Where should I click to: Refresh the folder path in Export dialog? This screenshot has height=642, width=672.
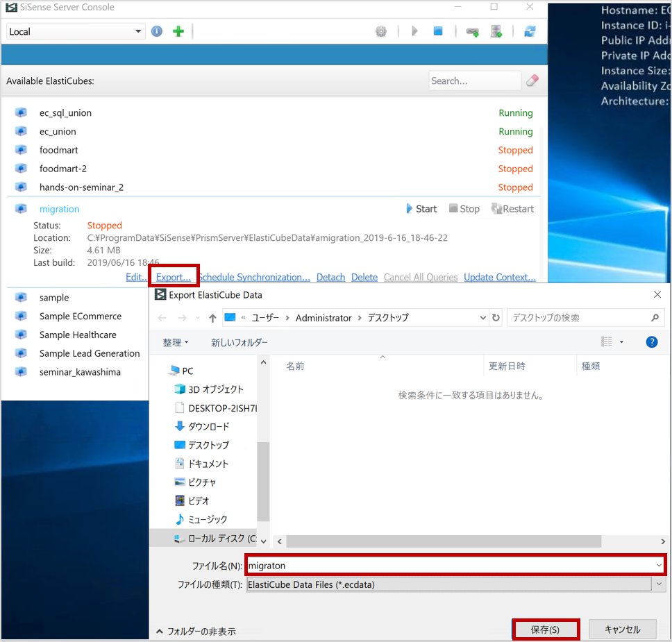tap(496, 318)
